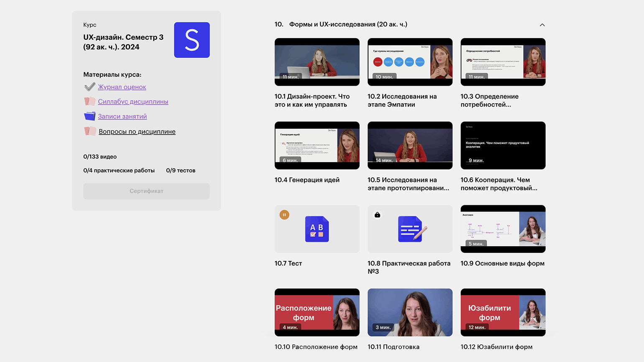
Task: Open the Вопросы по дисциплине link
Action: (137, 131)
